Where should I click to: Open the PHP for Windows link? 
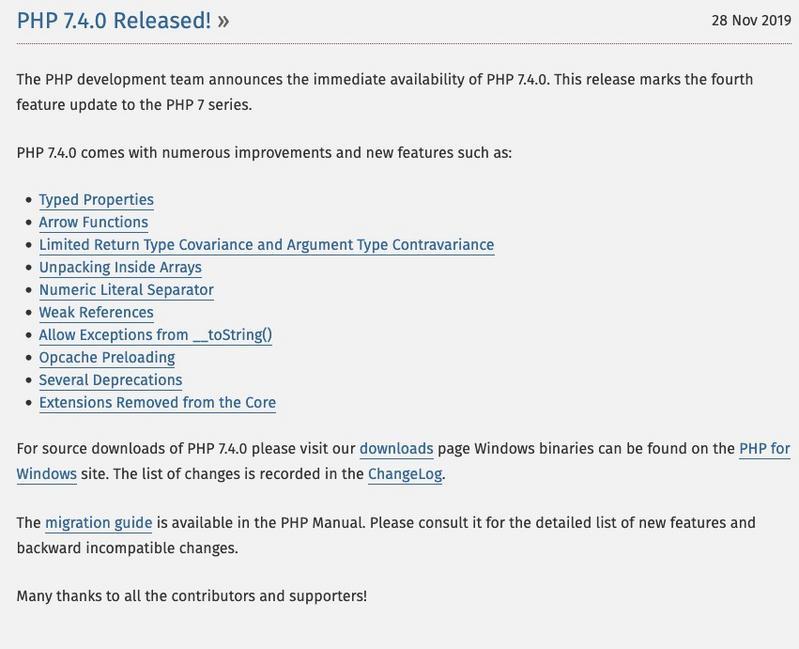pos(764,448)
